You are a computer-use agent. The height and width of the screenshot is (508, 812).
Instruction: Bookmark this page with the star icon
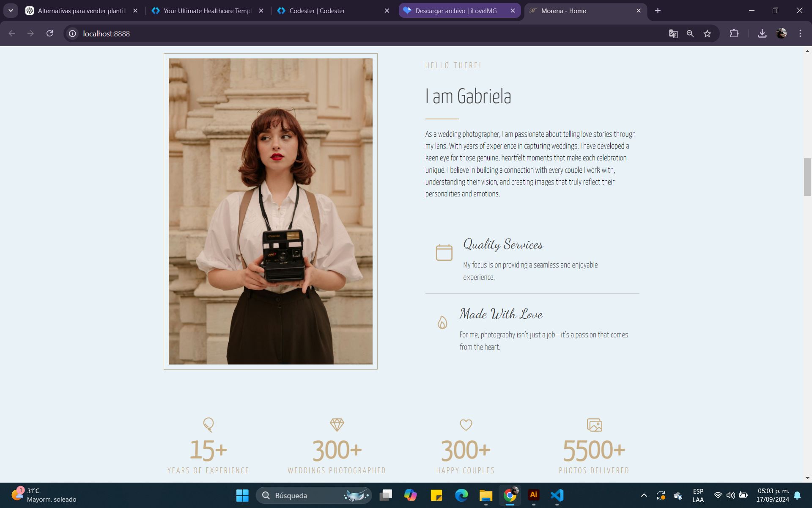(x=707, y=34)
